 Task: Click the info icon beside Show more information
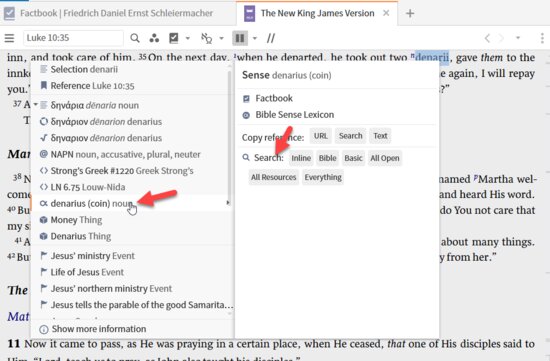pyautogui.click(x=43, y=329)
